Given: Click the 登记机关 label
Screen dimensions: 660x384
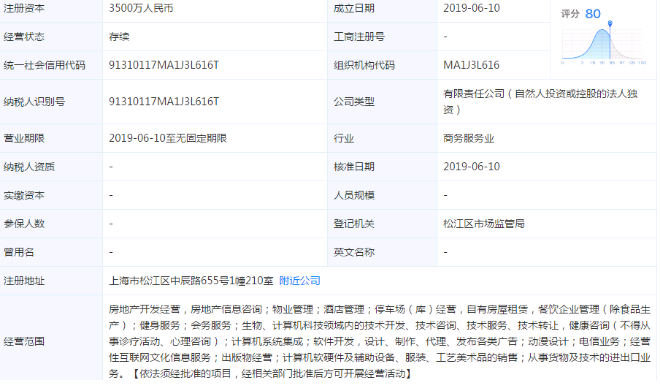Looking at the screenshot, I should [354, 224].
